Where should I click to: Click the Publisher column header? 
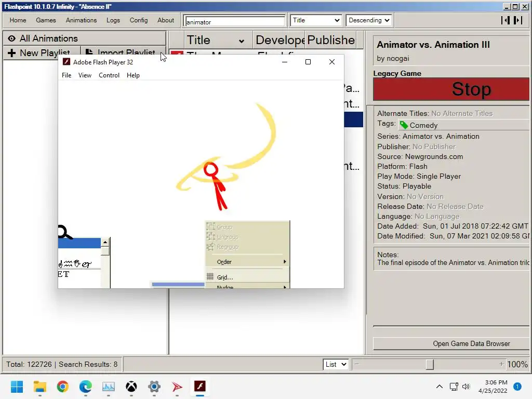pos(331,40)
